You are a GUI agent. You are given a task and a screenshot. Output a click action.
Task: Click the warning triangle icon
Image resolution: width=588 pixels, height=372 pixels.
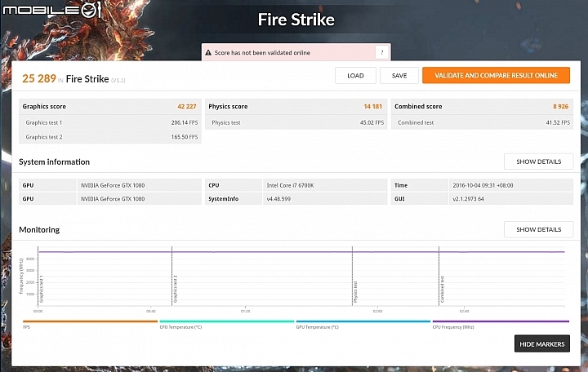[208, 53]
